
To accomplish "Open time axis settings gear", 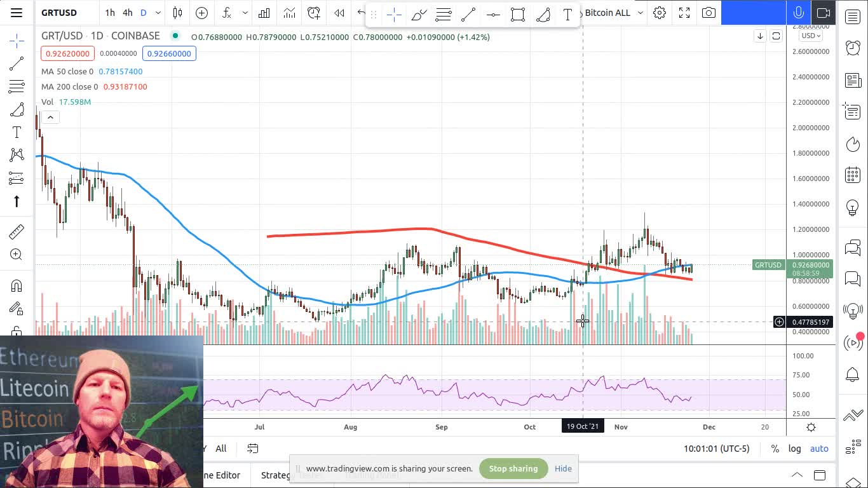I will point(811,427).
